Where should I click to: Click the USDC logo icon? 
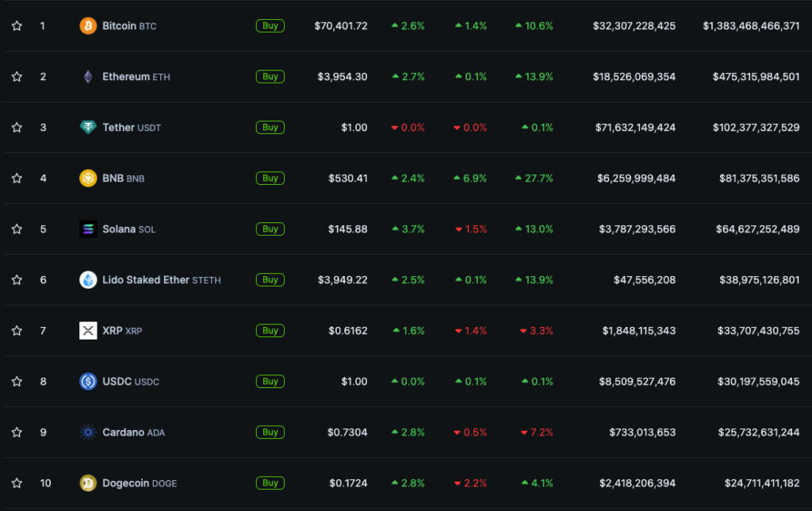(x=88, y=382)
